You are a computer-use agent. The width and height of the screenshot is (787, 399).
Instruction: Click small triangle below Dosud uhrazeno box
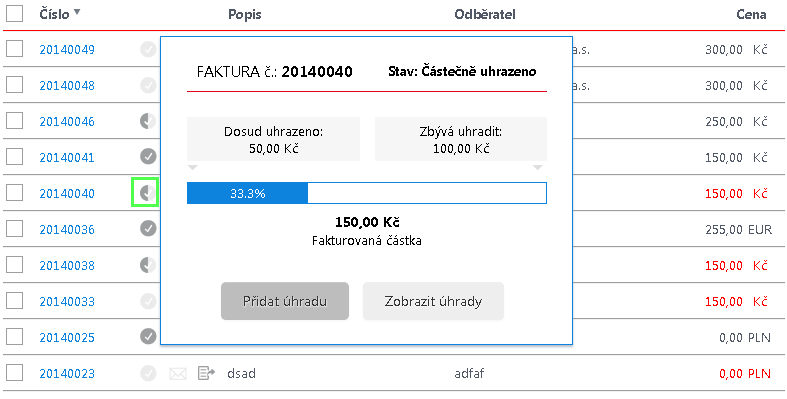point(193,167)
